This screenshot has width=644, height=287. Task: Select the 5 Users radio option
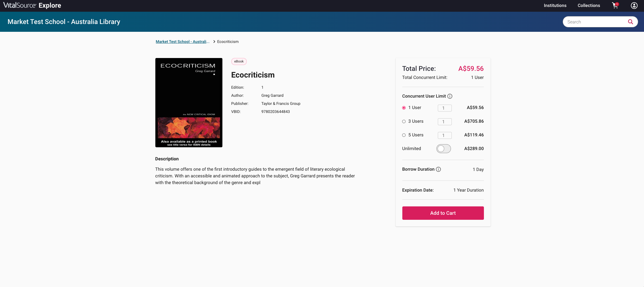point(404,135)
